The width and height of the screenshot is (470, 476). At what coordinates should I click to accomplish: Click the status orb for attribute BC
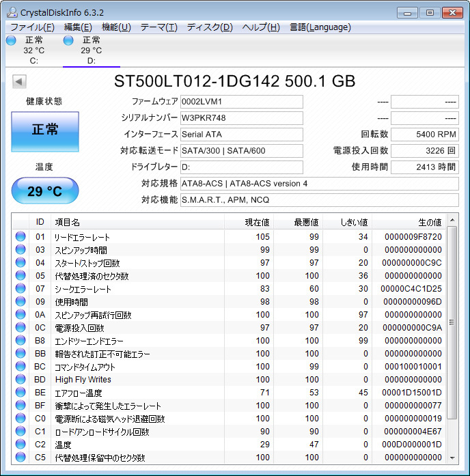pos(20,367)
